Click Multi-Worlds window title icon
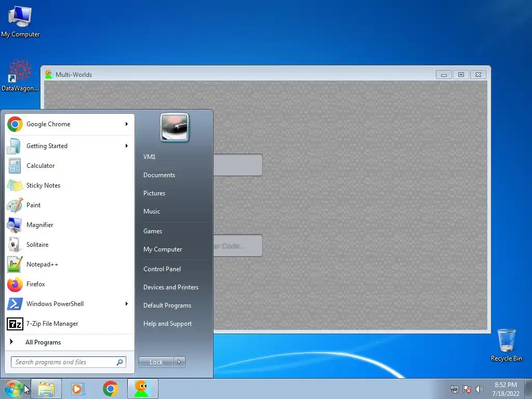532x399 pixels. pos(49,74)
